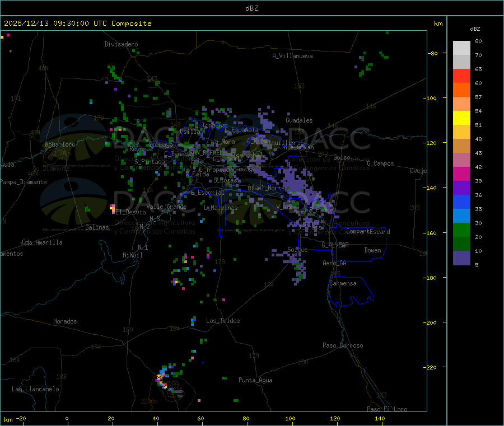Click the 'Bowen' map label
Screen dimensions: 504x426
click(372, 250)
